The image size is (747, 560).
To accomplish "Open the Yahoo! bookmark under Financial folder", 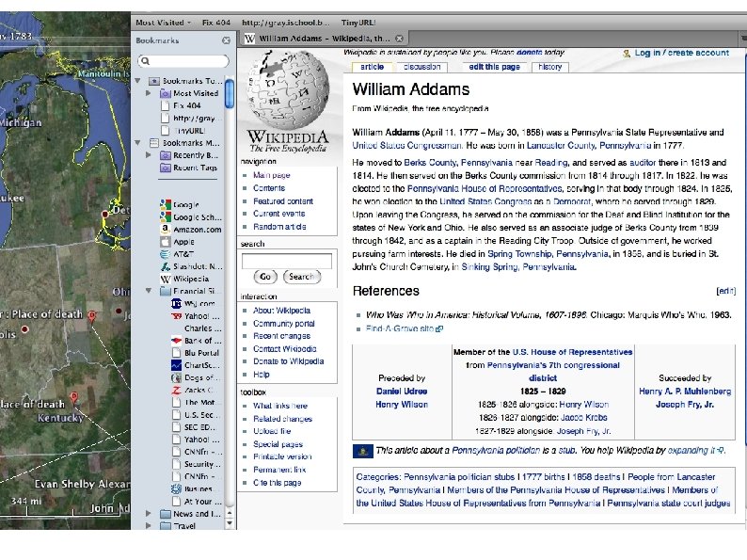I will coord(196,316).
